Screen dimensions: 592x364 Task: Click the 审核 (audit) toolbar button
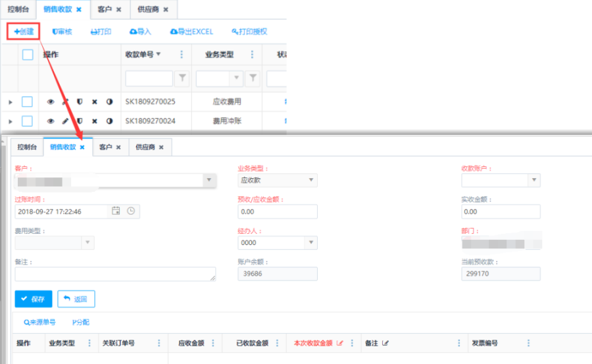coord(62,31)
